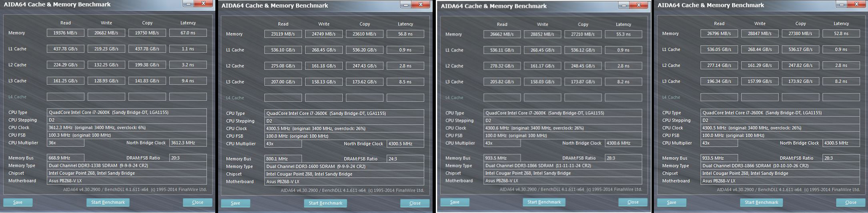
Task: Click Save in the DDR3-1600 benchmark window
Action: point(236,203)
